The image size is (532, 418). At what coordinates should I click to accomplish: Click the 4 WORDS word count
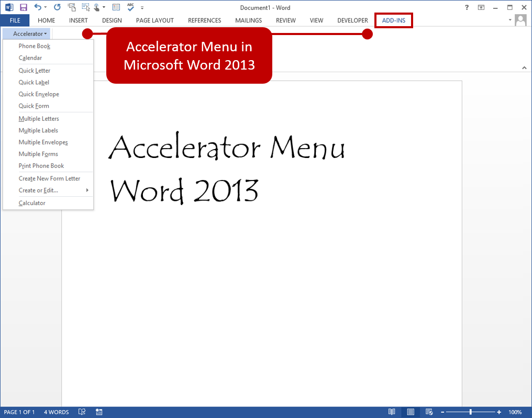tap(57, 412)
